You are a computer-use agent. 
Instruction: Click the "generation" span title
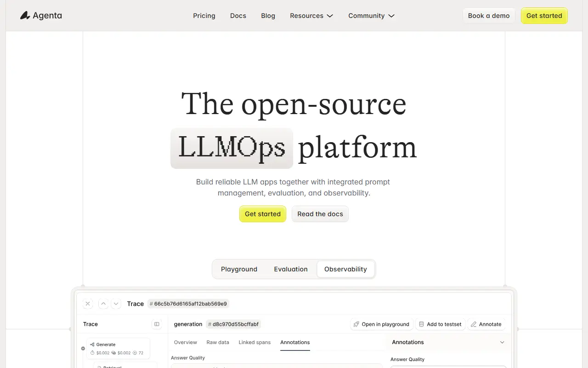[188, 324]
